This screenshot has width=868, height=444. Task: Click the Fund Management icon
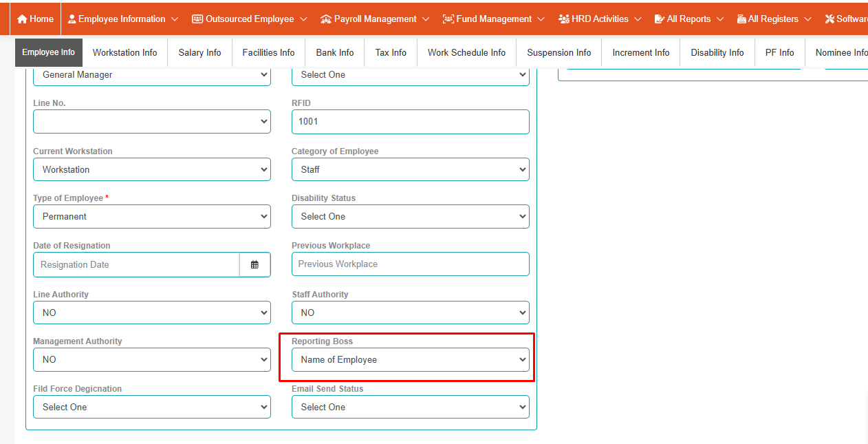click(x=448, y=19)
